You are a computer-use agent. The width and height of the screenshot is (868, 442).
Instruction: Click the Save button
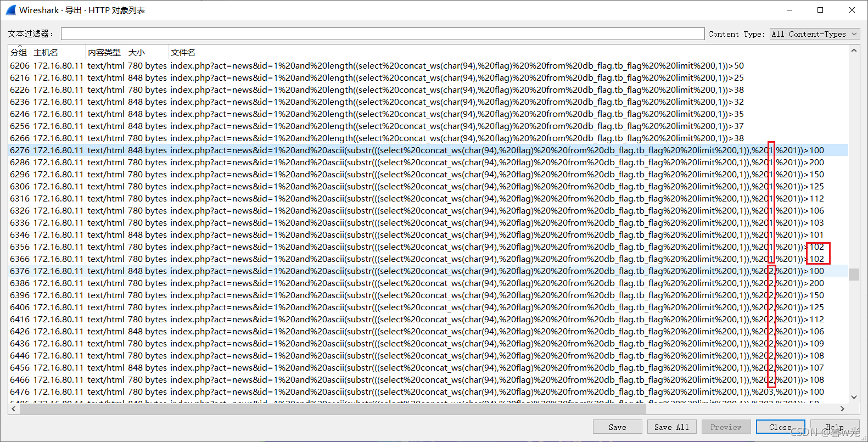618,427
